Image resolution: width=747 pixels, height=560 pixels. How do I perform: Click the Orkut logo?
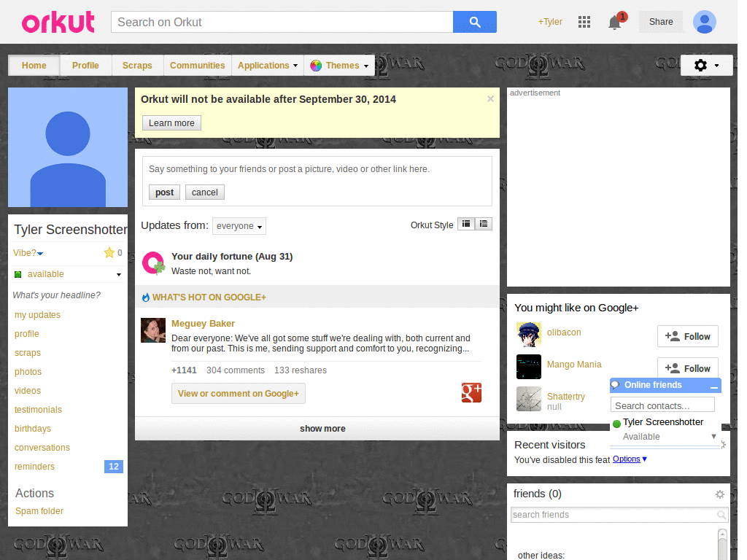pos(58,22)
